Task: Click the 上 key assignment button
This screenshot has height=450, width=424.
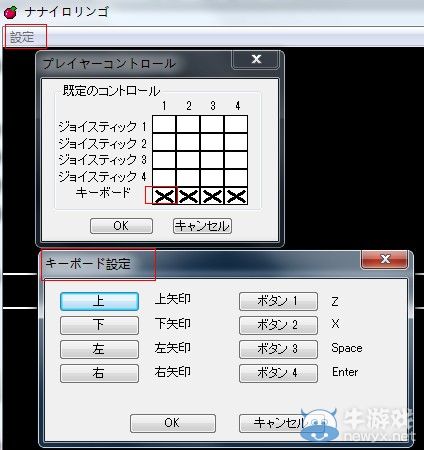Action: click(x=99, y=301)
